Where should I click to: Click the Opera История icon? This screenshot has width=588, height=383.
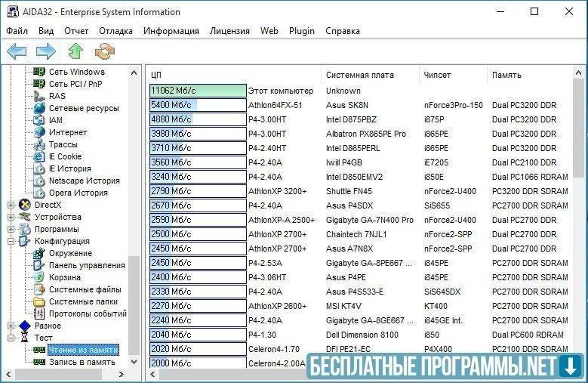[39, 193]
